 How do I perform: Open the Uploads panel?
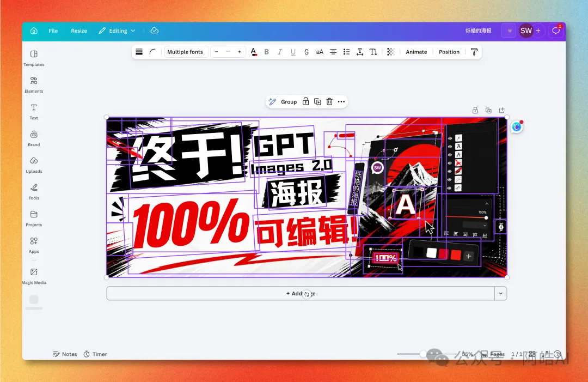point(34,165)
